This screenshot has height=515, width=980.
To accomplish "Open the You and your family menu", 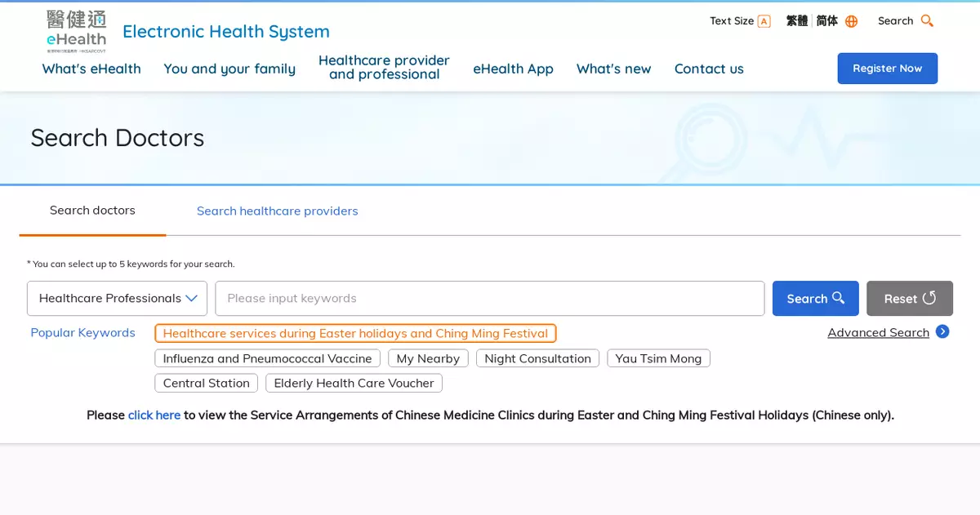I will click(229, 69).
